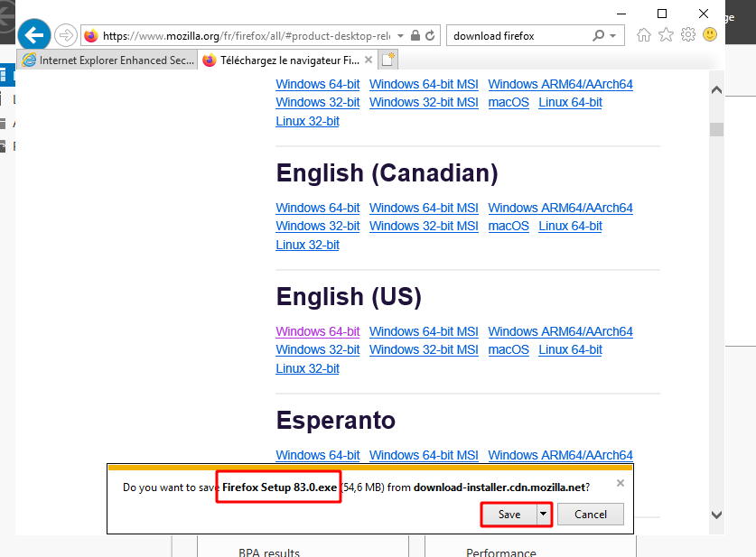Click the 'Firefox Setup 83.0.exe' file name

click(x=280, y=487)
